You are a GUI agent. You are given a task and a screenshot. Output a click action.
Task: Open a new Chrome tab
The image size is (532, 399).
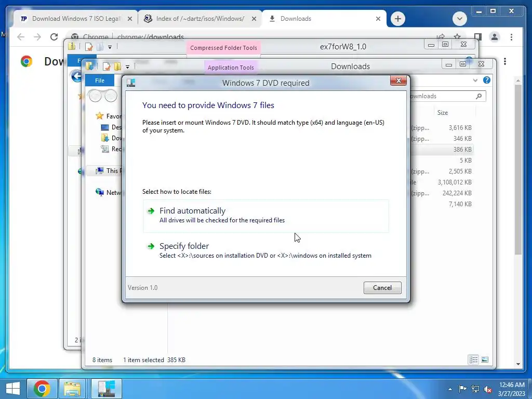(x=397, y=19)
